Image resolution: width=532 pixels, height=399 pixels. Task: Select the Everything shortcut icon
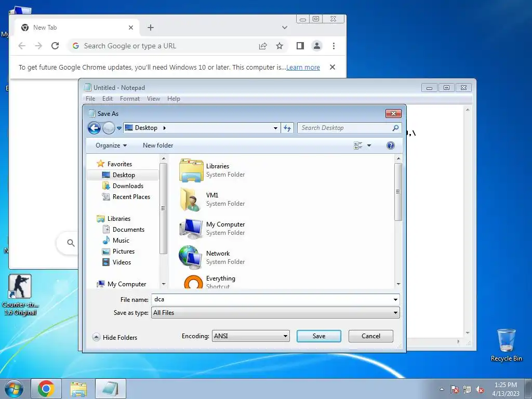(x=193, y=282)
